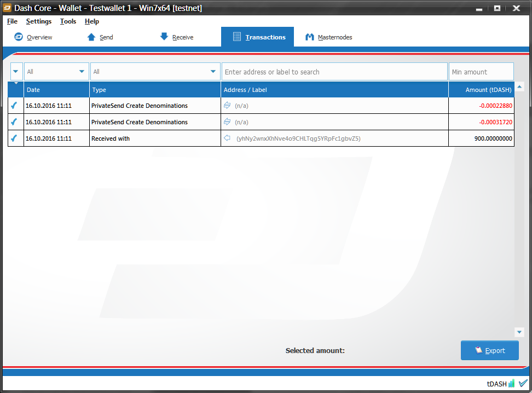Click the network connection bars icon
Screen dimensions: 532x393
[511, 384]
